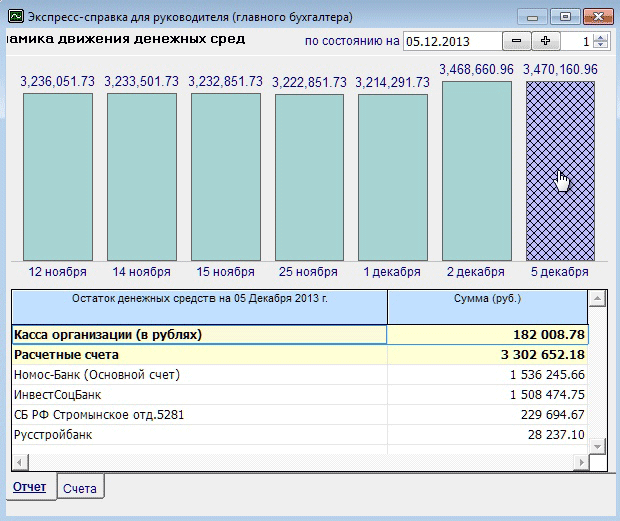Click the amount 1 536 245.66
The height and width of the screenshot is (521, 620).
click(547, 375)
